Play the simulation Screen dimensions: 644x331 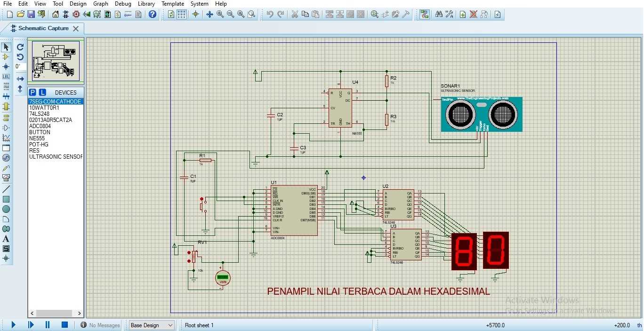pyautogui.click(x=13, y=325)
